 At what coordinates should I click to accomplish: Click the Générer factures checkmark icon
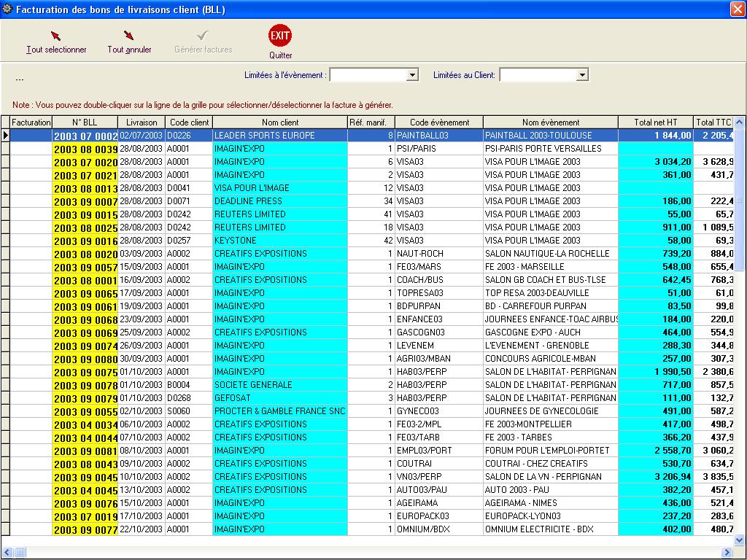203,35
